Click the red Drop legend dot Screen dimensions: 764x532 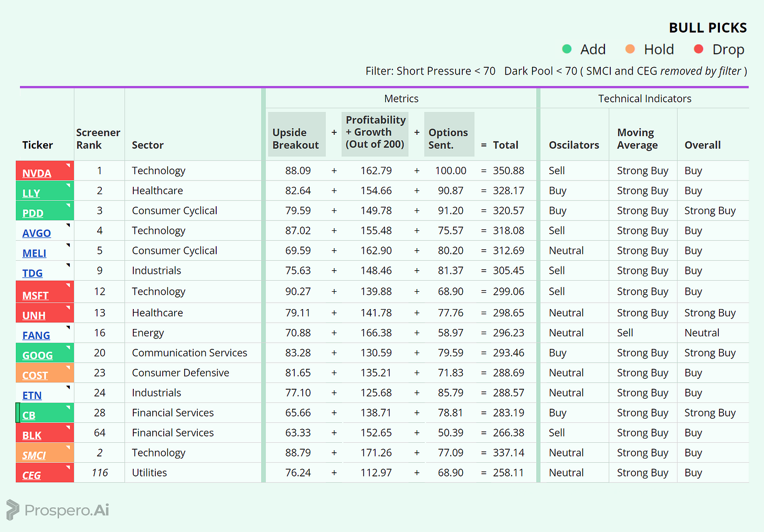698,49
